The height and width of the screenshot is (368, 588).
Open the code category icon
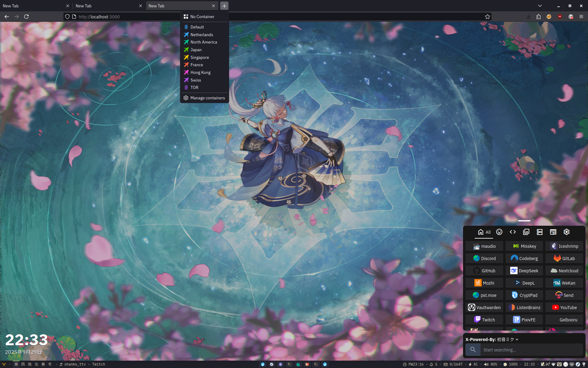pos(513,232)
